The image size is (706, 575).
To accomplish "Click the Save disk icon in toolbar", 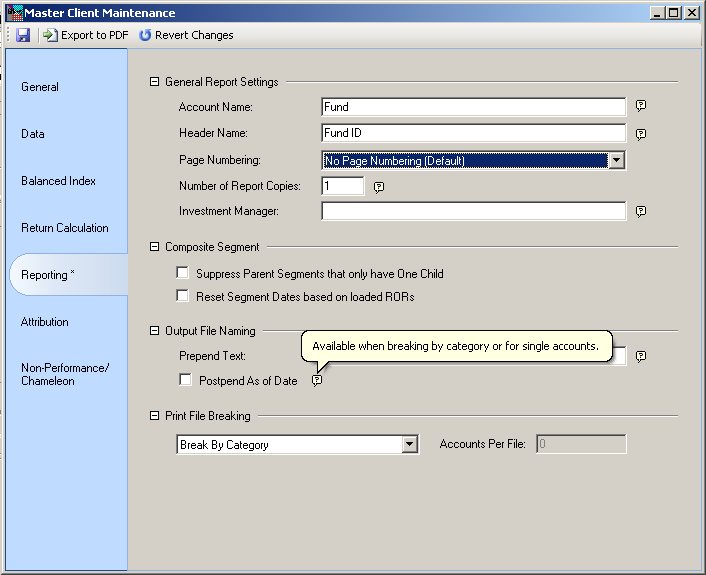I will pyautogui.click(x=23, y=35).
